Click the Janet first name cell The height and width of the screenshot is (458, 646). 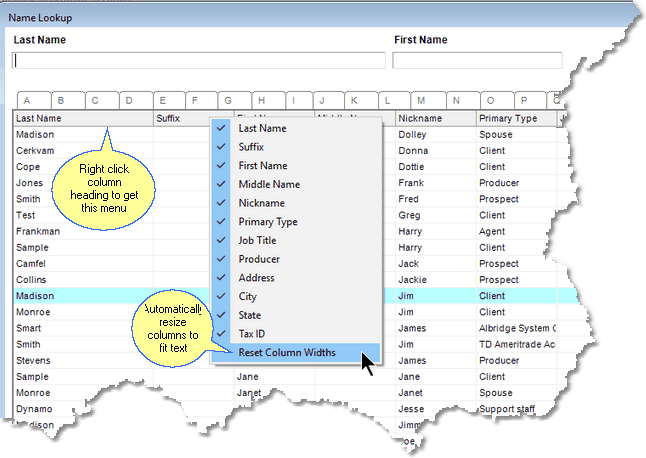(x=274, y=393)
